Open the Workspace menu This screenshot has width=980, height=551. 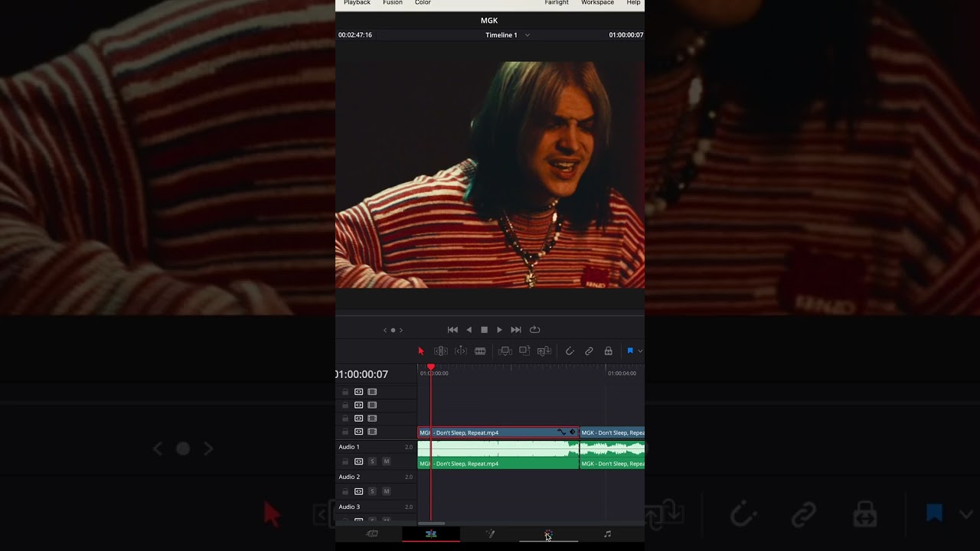(x=597, y=3)
